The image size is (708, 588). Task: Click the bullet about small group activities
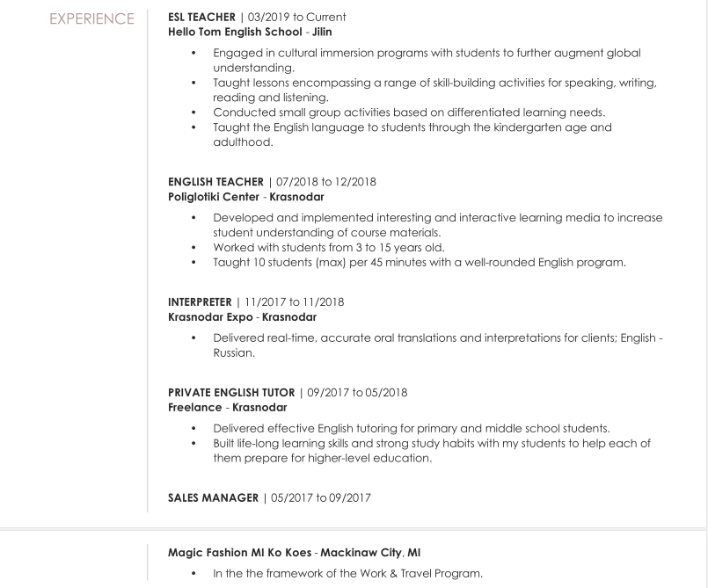[x=409, y=113]
